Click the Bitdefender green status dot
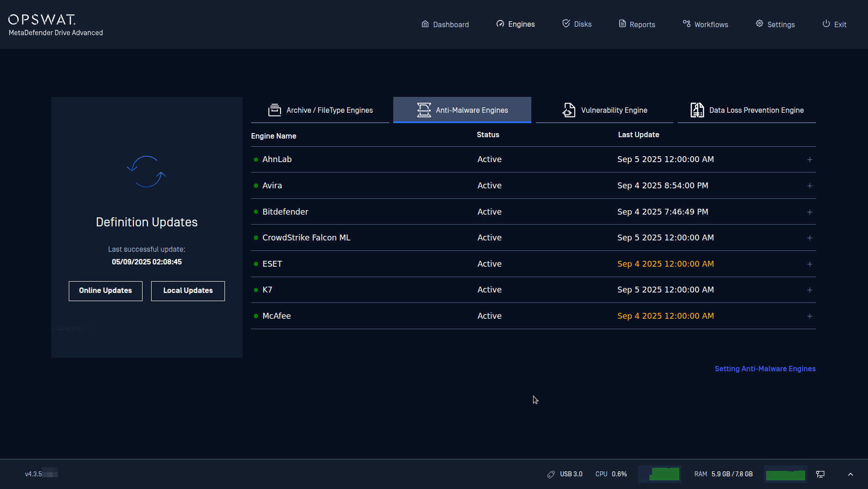The image size is (868, 489). click(256, 212)
